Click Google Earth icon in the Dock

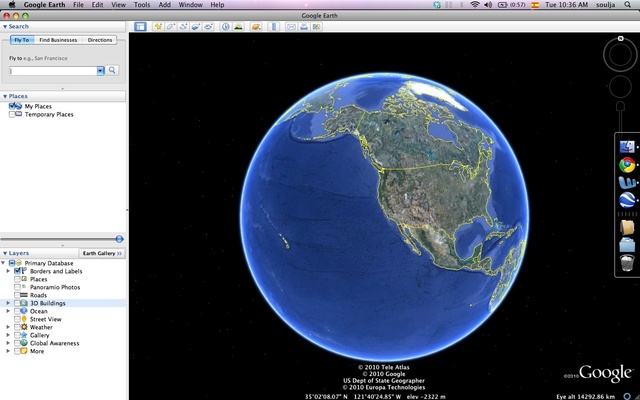click(627, 200)
